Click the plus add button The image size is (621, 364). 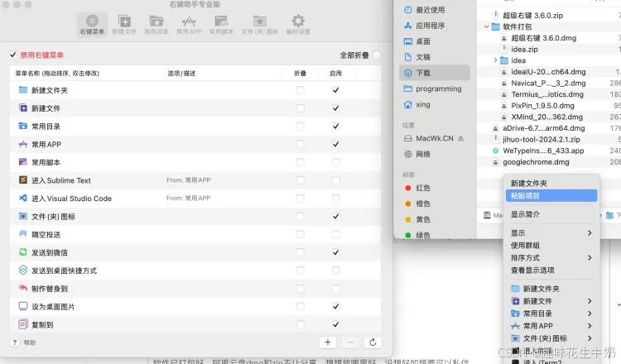pyautogui.click(x=328, y=342)
